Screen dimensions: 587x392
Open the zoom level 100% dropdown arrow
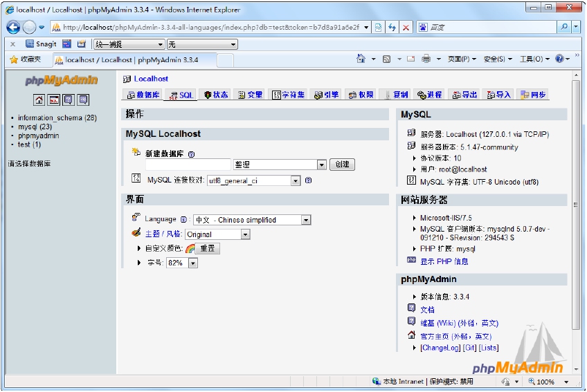(566, 382)
